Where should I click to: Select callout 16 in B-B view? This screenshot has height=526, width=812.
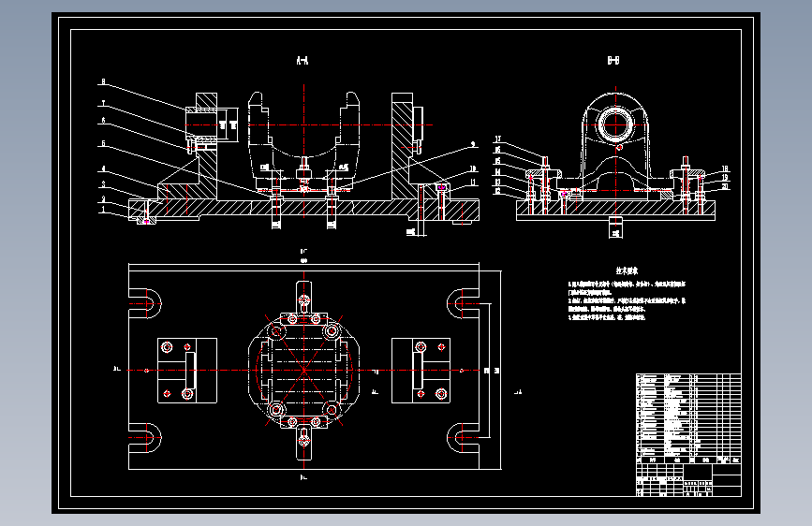tap(497, 150)
